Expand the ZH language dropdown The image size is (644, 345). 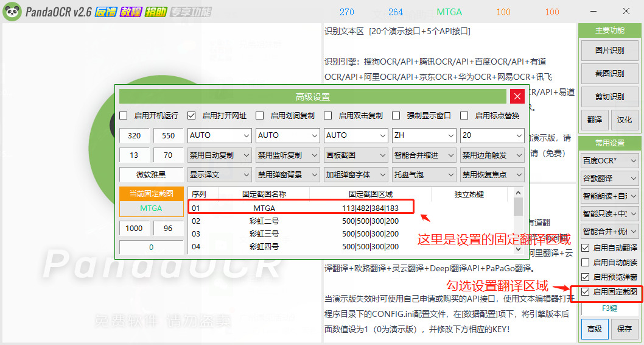[x=424, y=135]
